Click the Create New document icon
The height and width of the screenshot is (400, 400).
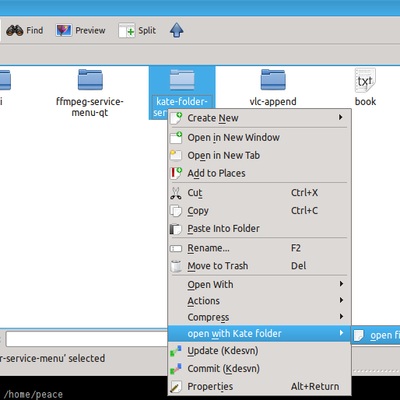point(176,118)
